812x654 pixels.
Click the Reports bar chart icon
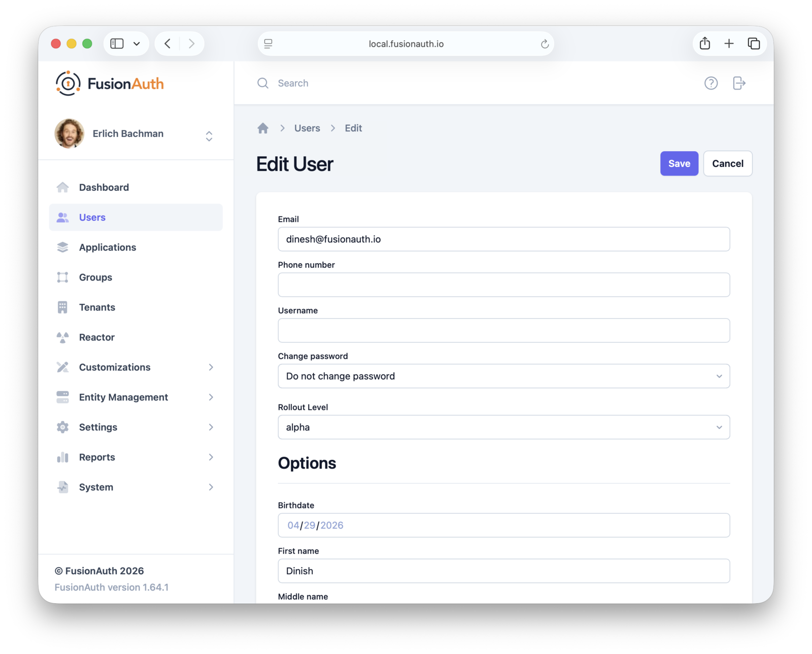coord(62,457)
